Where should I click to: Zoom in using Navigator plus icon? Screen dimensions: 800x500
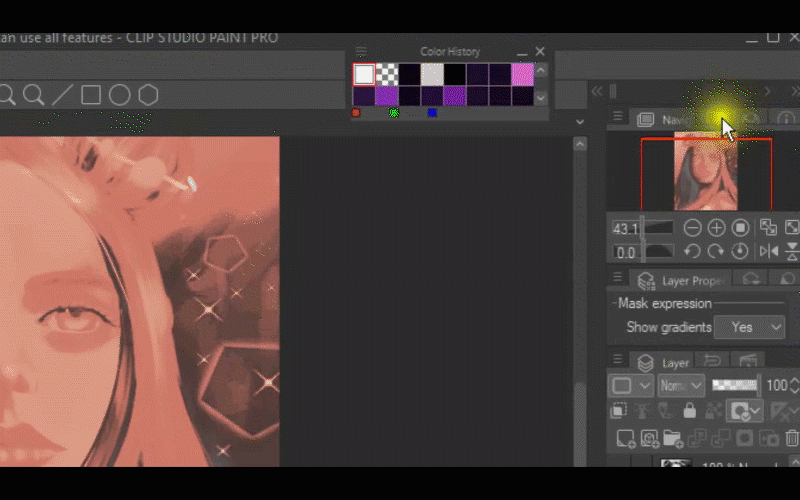tap(716, 228)
